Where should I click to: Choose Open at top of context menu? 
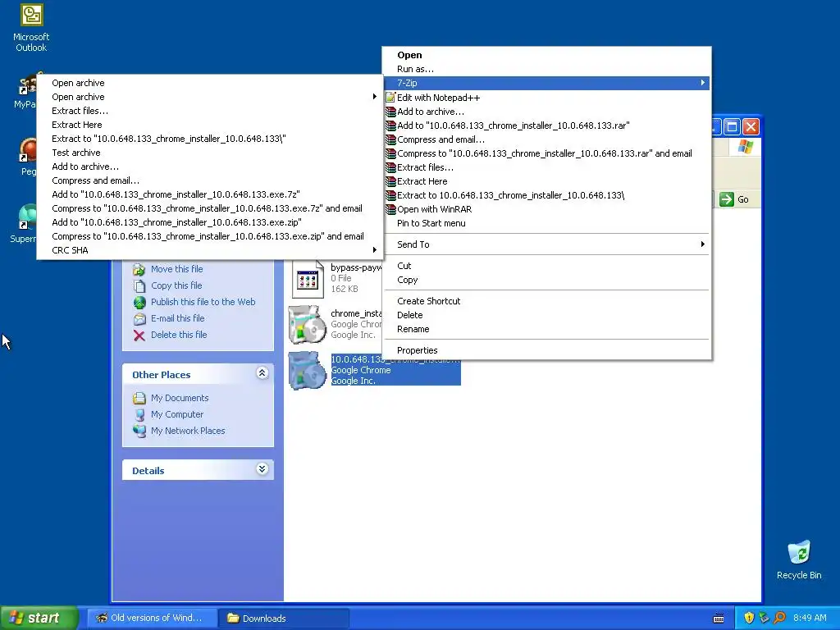point(547,55)
